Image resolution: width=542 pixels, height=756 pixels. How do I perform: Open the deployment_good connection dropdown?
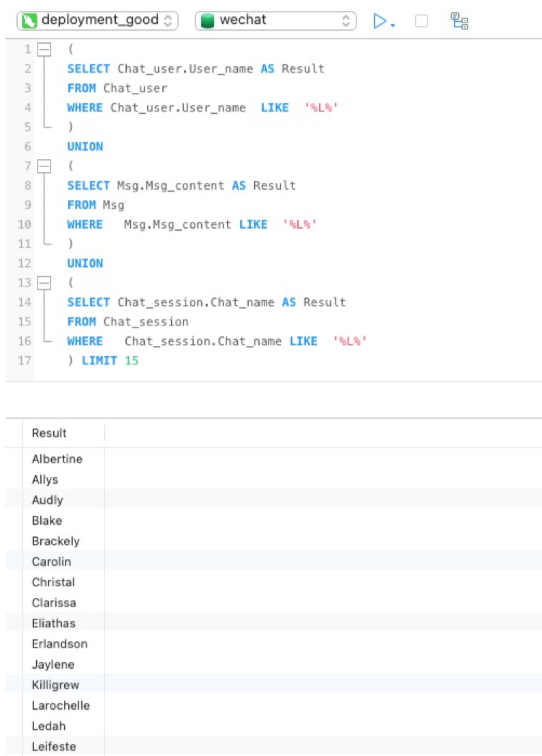97,20
